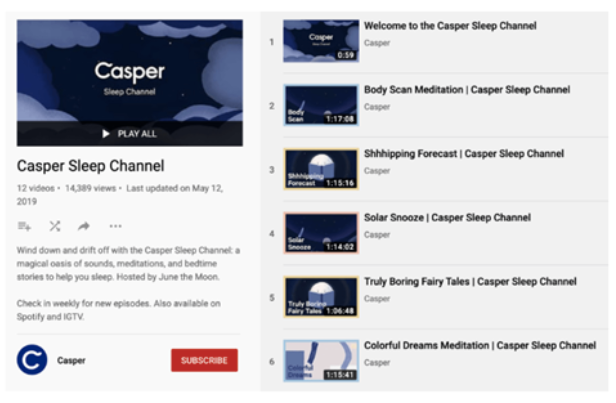Screen dimensions: 616x403
Task: Open Colorful Dreams Meditation video title
Action: 480,346
